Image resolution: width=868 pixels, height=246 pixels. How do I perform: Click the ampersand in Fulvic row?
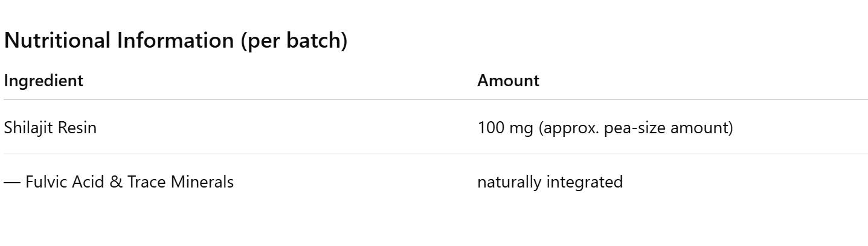point(116,181)
